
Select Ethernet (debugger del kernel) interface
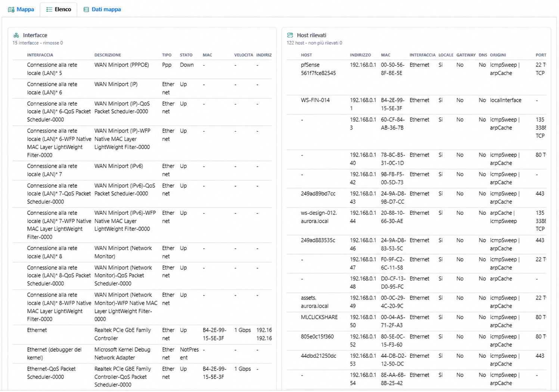click(54, 354)
